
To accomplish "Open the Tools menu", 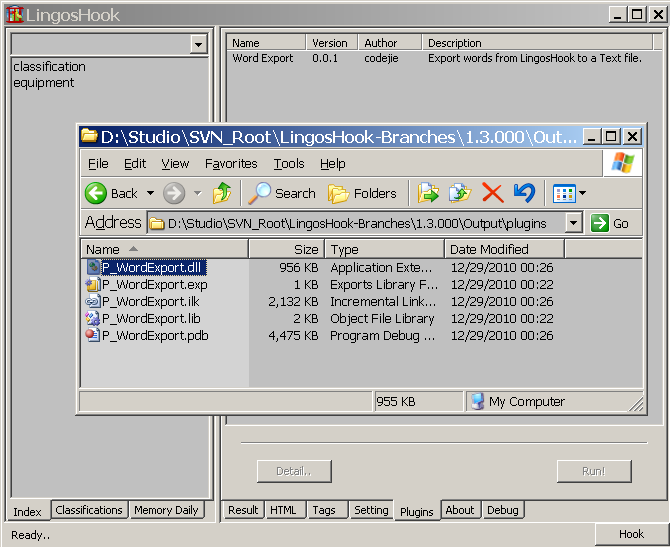I will click(289, 164).
